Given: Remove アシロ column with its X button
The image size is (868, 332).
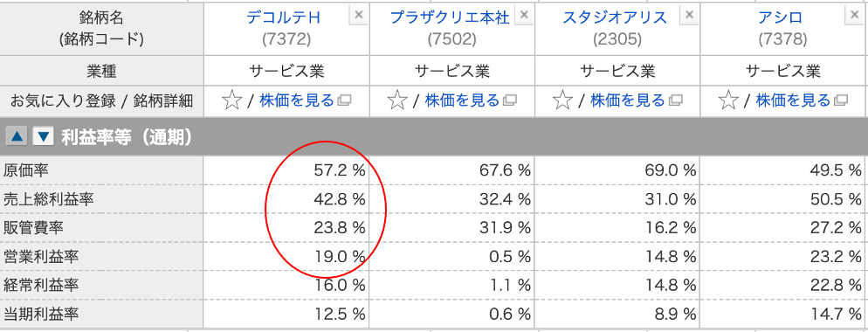Looking at the screenshot, I should tap(855, 16).
